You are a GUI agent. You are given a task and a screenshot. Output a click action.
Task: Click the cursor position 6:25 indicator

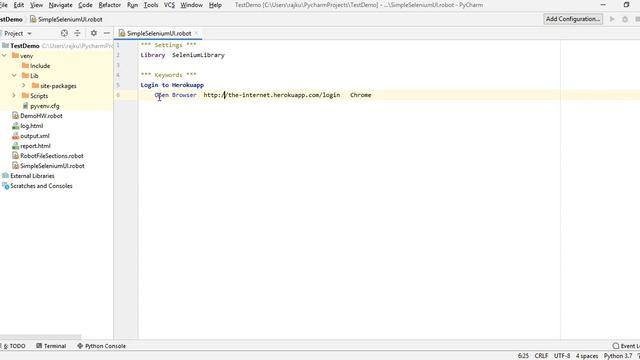(523, 356)
